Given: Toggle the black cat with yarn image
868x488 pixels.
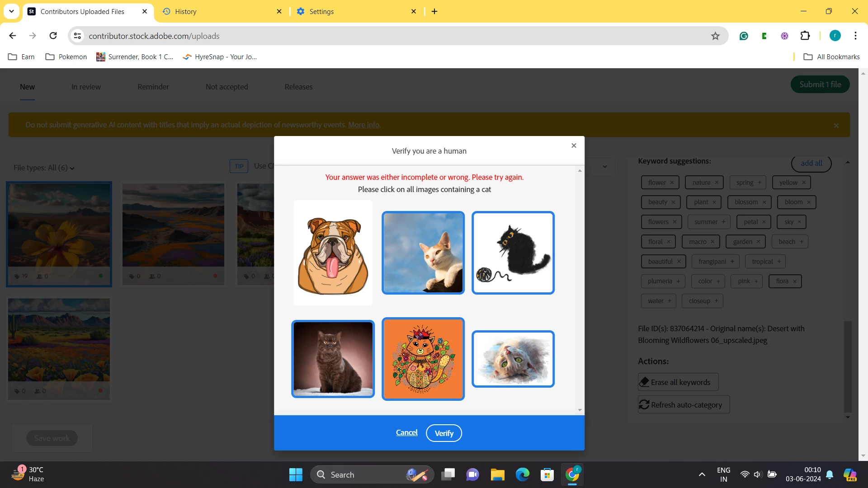Looking at the screenshot, I should tap(513, 253).
